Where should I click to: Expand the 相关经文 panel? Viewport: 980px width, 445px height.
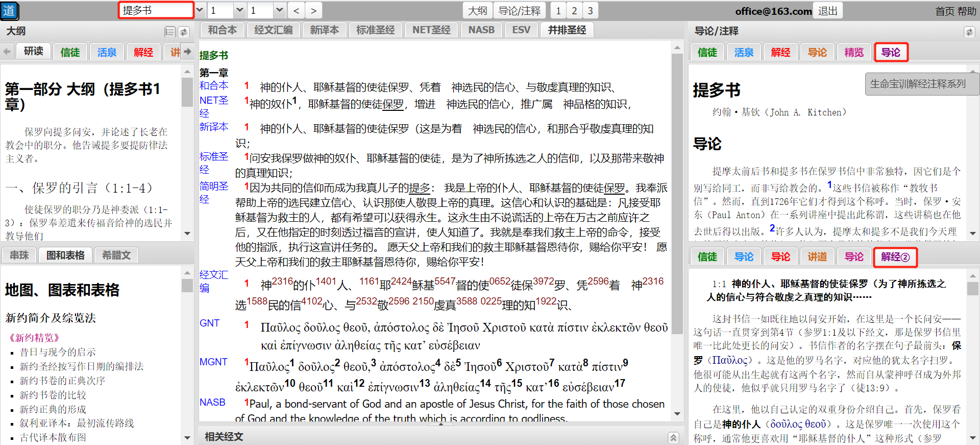pyautogui.click(x=673, y=437)
